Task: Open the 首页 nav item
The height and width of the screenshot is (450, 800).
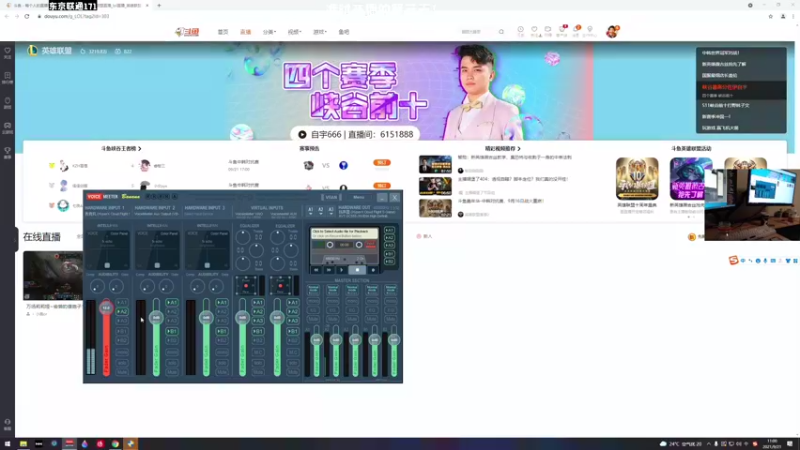Action: (223, 32)
